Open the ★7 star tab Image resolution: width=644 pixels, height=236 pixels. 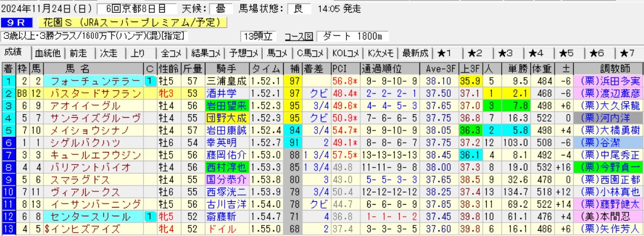(x=628, y=53)
